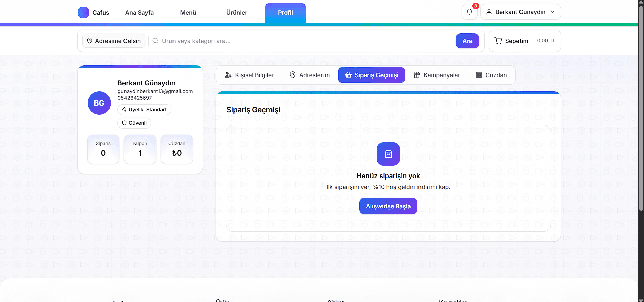Image resolution: width=644 pixels, height=302 pixels.
Task: Click the Ara search button
Action: (x=467, y=41)
